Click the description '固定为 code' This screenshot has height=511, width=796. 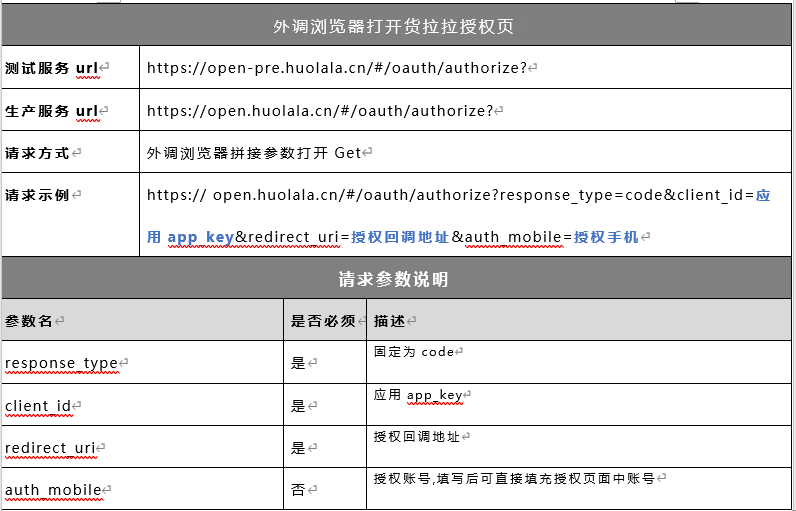pos(414,352)
